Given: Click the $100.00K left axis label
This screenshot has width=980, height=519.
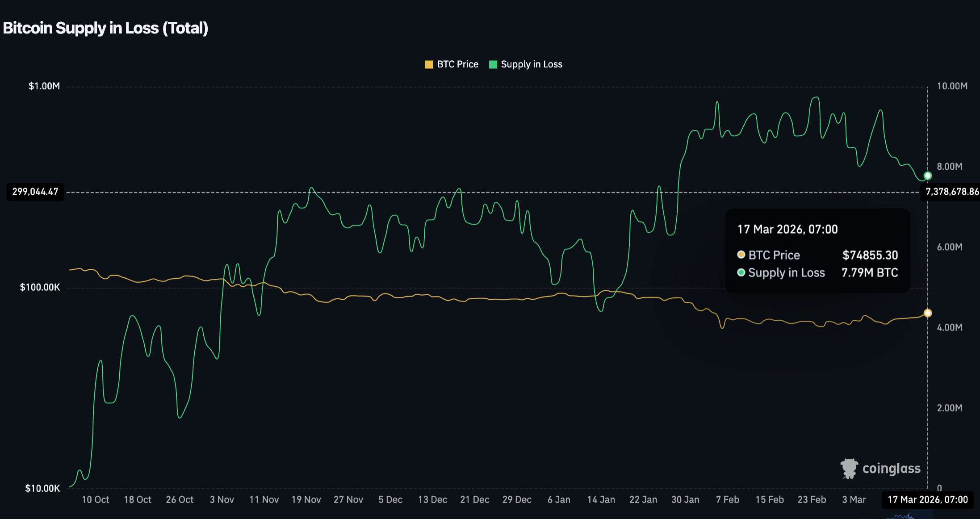Looking at the screenshot, I should point(40,287).
